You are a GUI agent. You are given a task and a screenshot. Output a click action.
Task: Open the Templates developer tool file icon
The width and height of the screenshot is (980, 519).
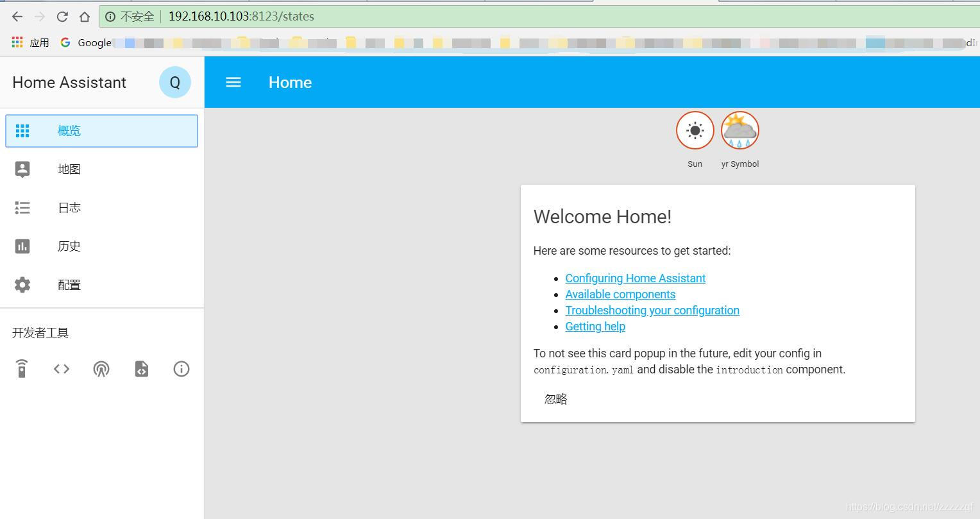coord(142,369)
